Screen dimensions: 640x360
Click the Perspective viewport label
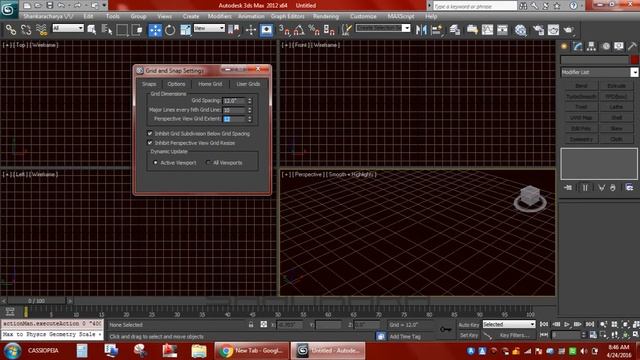coord(308,174)
